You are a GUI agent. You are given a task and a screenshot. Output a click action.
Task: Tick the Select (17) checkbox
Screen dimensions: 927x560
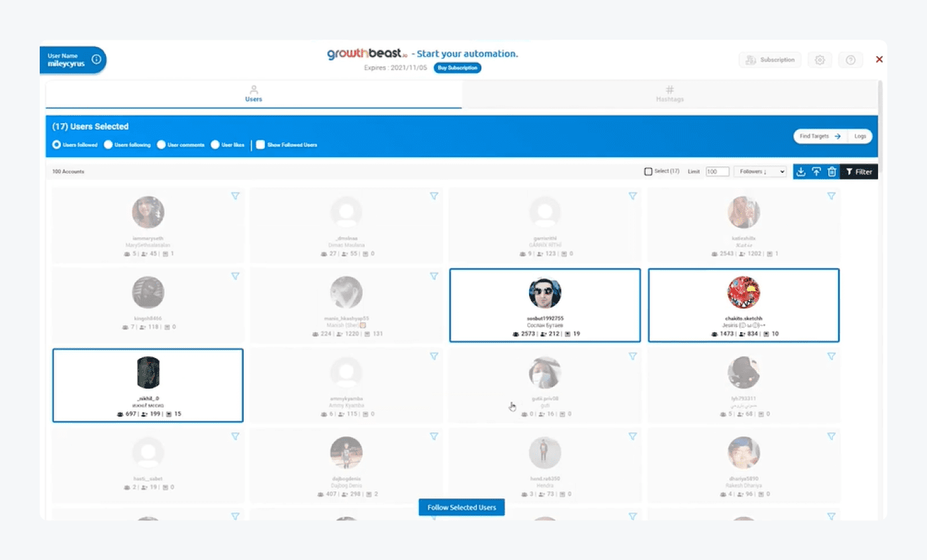coord(648,172)
